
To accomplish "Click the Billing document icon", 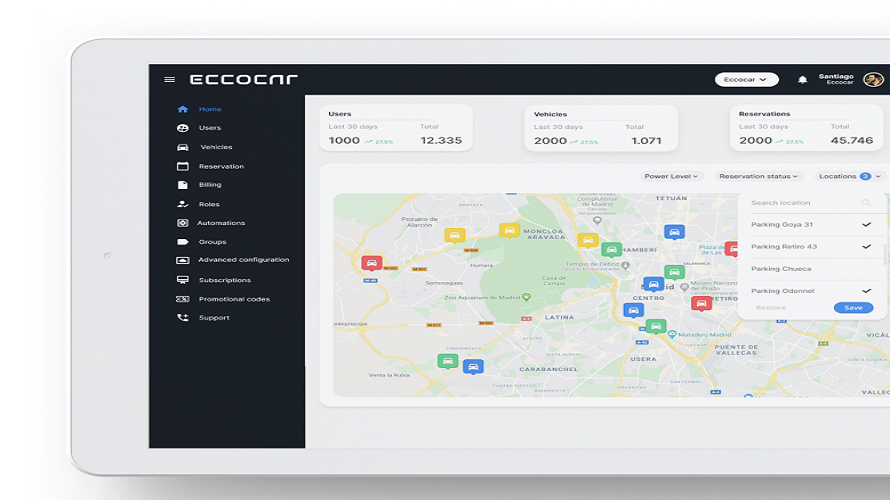I will 182,185.
